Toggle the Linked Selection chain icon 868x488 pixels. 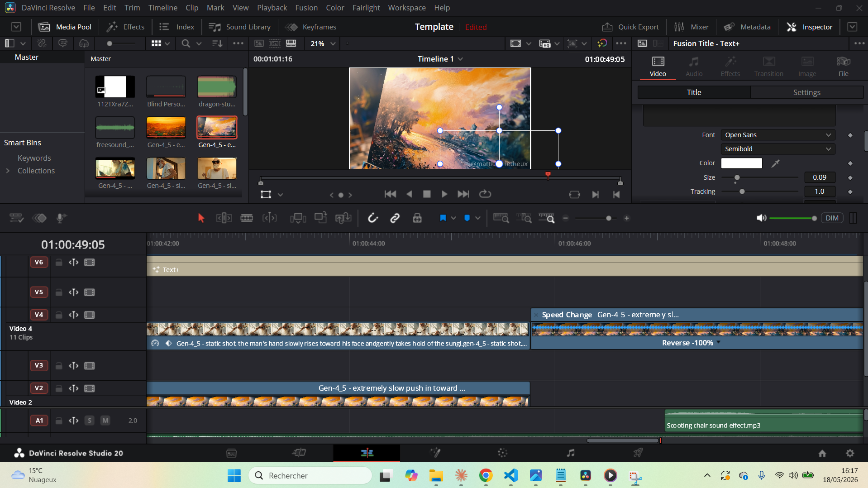pos(395,218)
